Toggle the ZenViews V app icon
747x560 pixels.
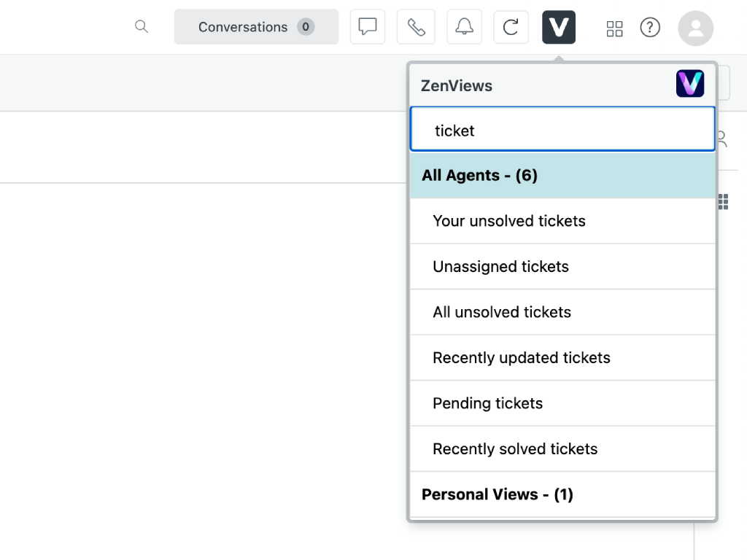coord(559,27)
